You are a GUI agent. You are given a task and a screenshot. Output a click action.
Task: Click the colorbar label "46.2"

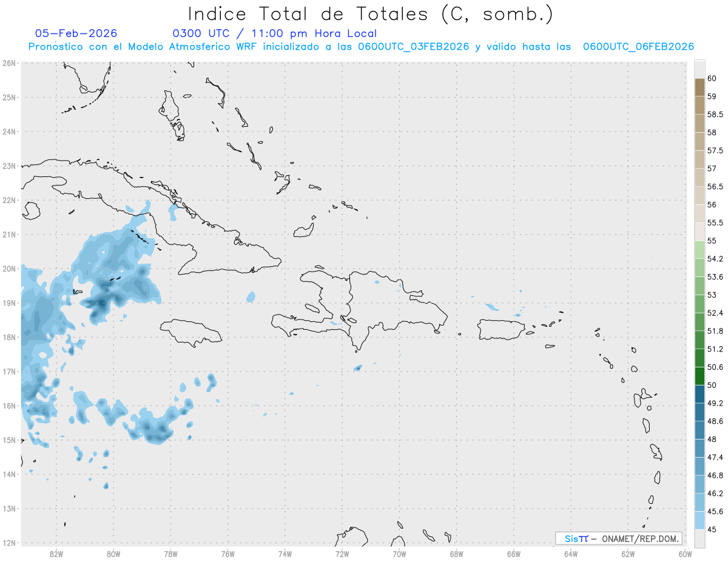(715, 493)
